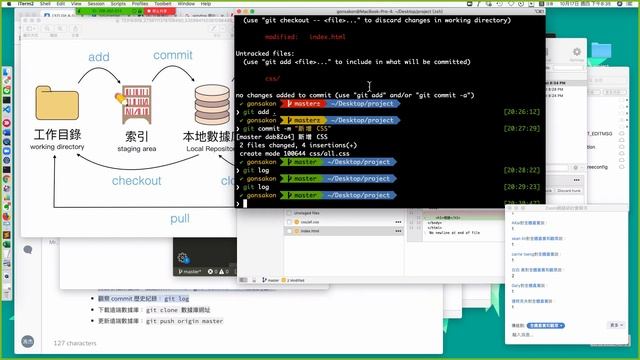Open the Apple menu
The height and width of the screenshot is (360, 640).
(9, 3)
